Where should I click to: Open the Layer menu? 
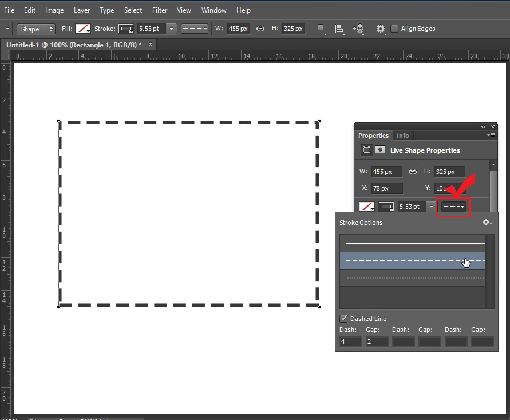pyautogui.click(x=82, y=10)
